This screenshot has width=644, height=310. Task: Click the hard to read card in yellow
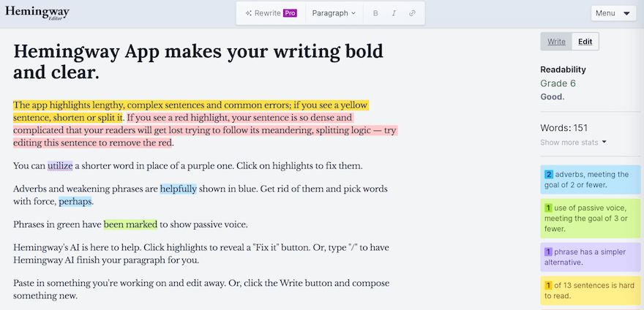[x=590, y=291]
